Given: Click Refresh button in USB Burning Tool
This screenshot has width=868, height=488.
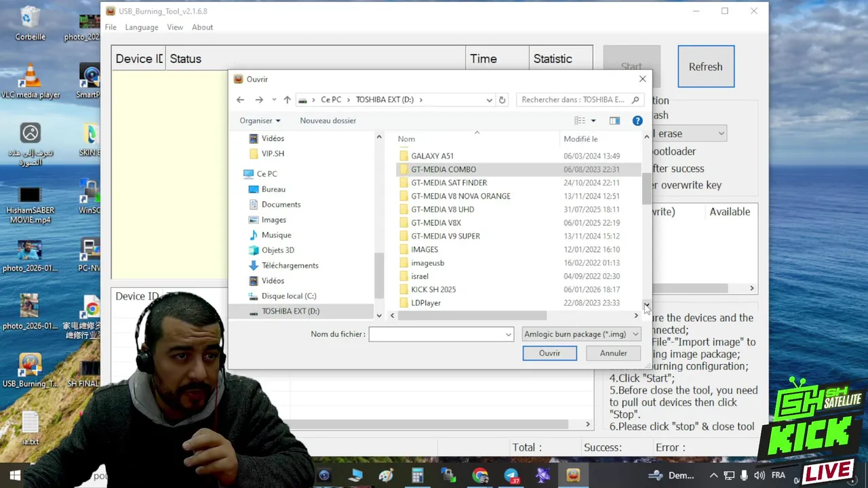Looking at the screenshot, I should coord(706,66).
